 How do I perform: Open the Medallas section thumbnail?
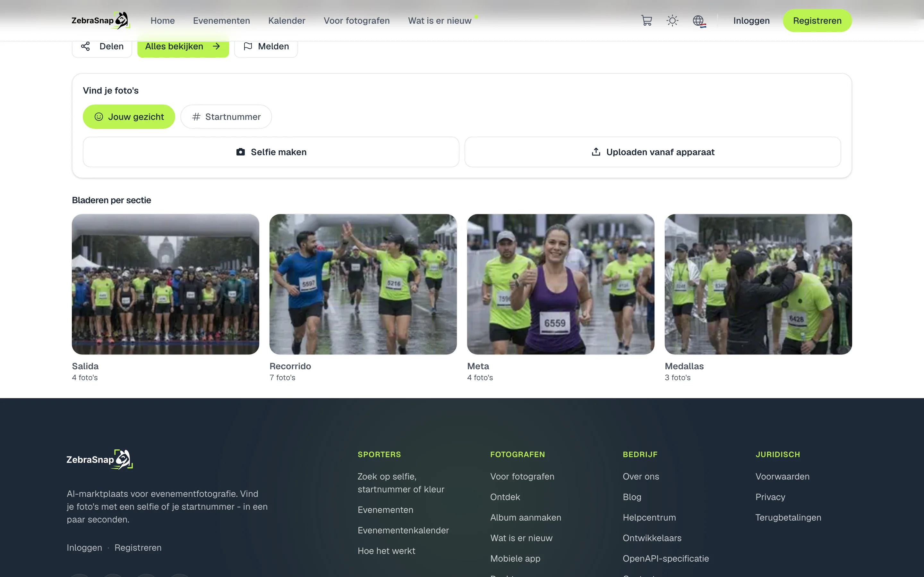coord(758,284)
